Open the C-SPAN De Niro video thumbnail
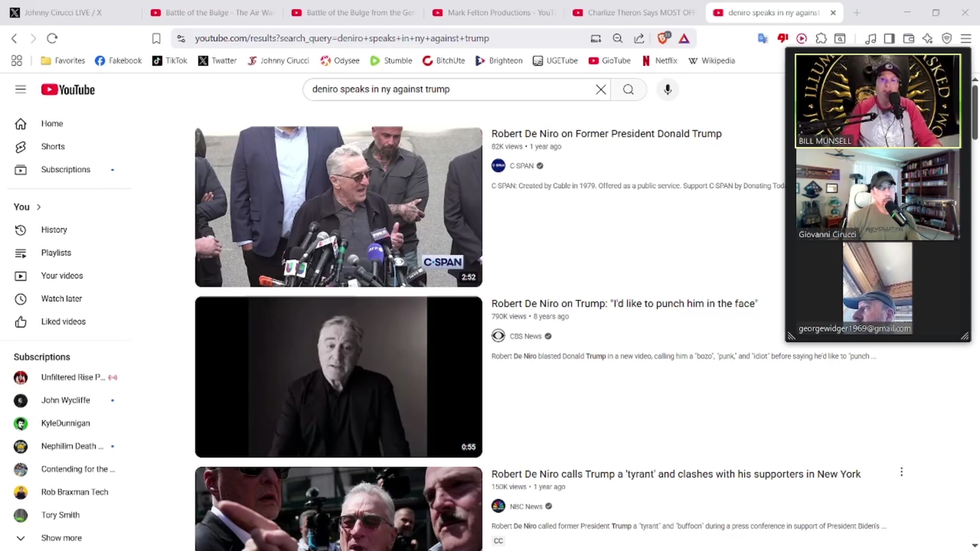The image size is (980, 551). (338, 207)
